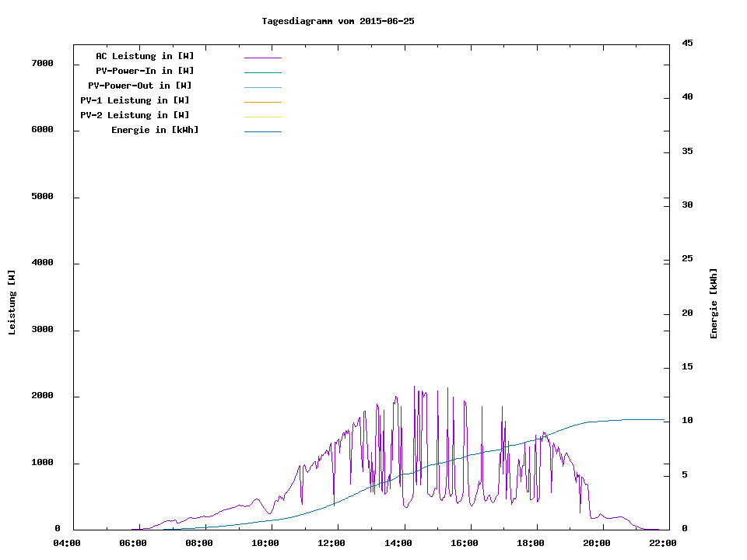Click the 7000 value on the power axis
The height and width of the screenshot is (560, 747).
[42, 64]
